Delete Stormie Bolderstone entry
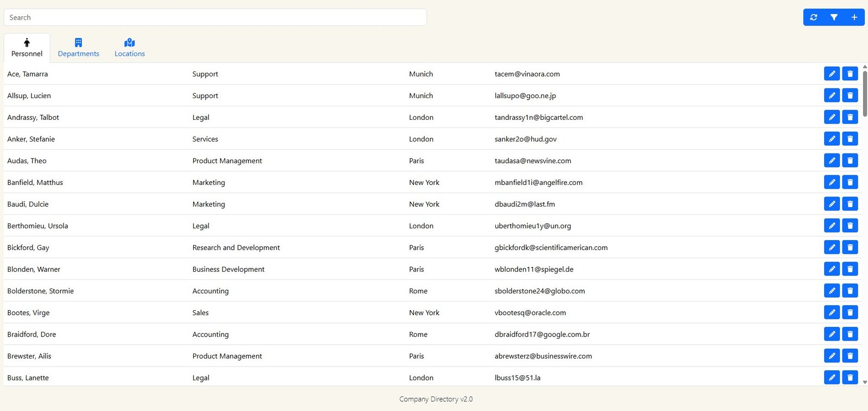Image resolution: width=868 pixels, height=411 pixels. coord(850,291)
